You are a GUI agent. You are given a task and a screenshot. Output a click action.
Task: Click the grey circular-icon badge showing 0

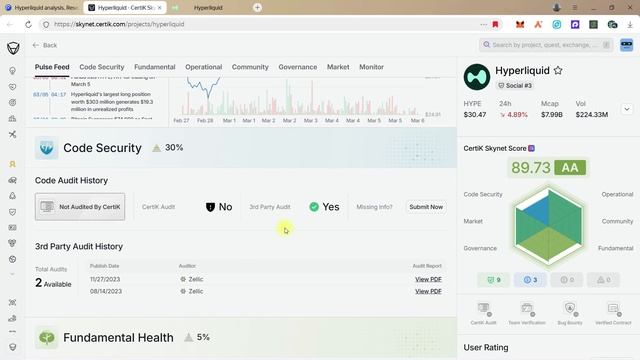(x=567, y=280)
